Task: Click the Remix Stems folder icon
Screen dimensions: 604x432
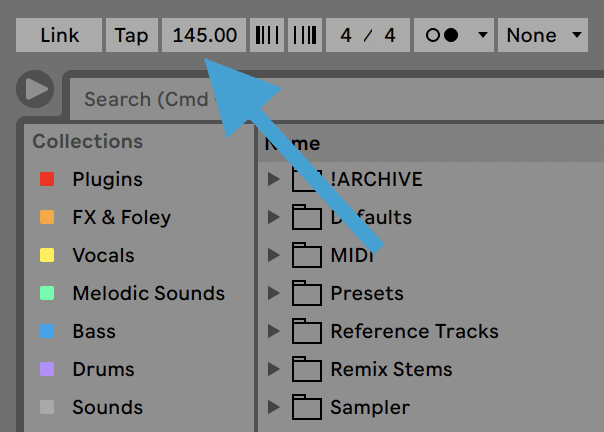Action: (307, 369)
